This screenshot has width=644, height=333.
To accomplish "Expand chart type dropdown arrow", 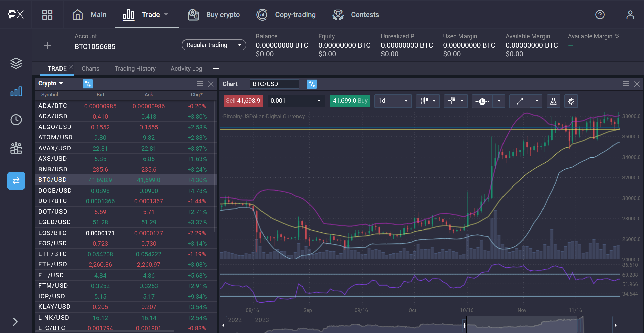I will 434,101.
